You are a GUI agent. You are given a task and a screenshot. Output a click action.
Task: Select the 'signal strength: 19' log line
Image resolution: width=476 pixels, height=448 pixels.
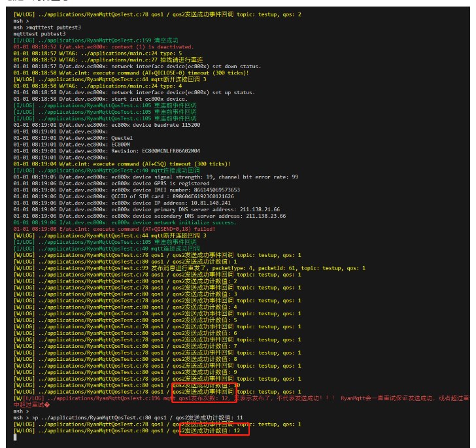(x=156, y=177)
